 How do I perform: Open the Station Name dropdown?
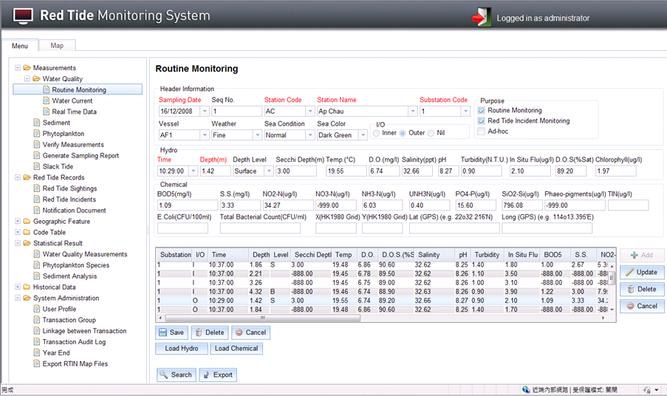point(413,111)
